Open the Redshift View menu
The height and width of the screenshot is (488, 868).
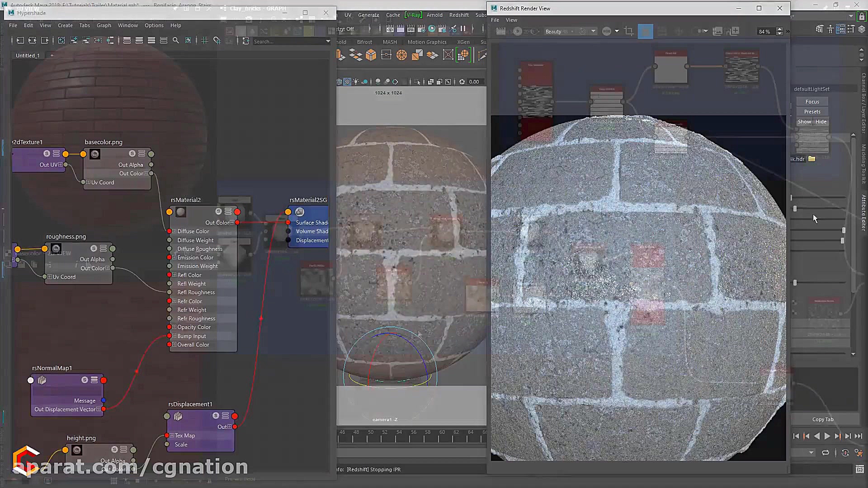(511, 20)
